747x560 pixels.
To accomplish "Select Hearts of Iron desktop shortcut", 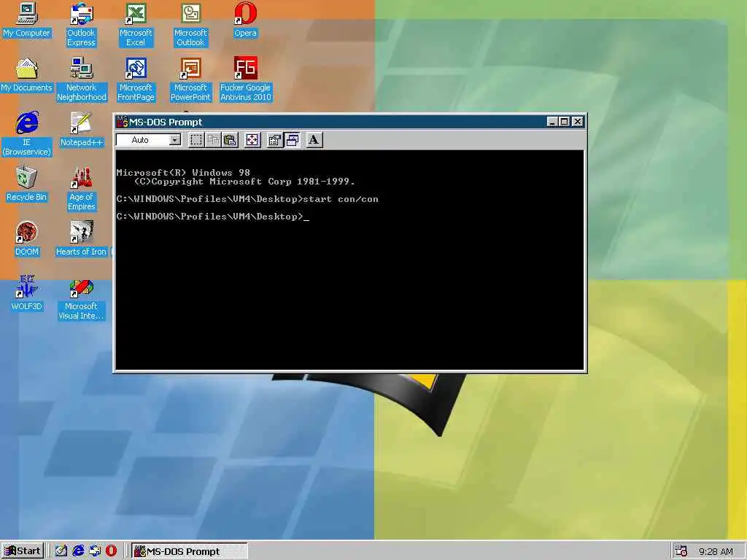I will click(82, 238).
